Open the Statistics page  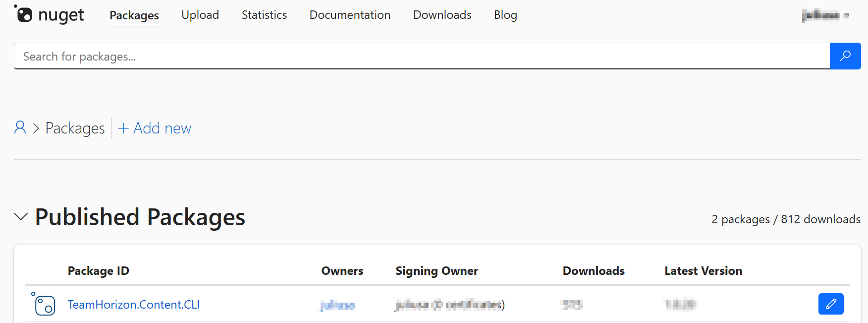264,15
